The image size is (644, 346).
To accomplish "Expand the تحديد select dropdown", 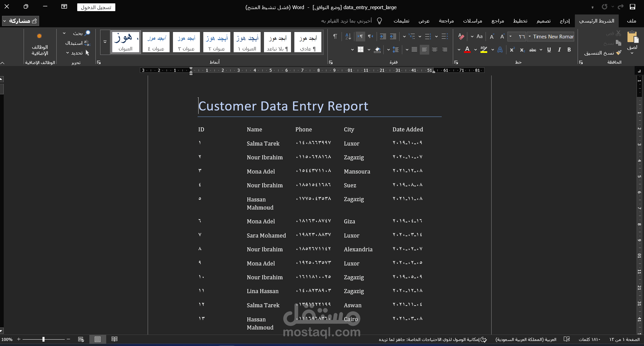I will [x=67, y=53].
